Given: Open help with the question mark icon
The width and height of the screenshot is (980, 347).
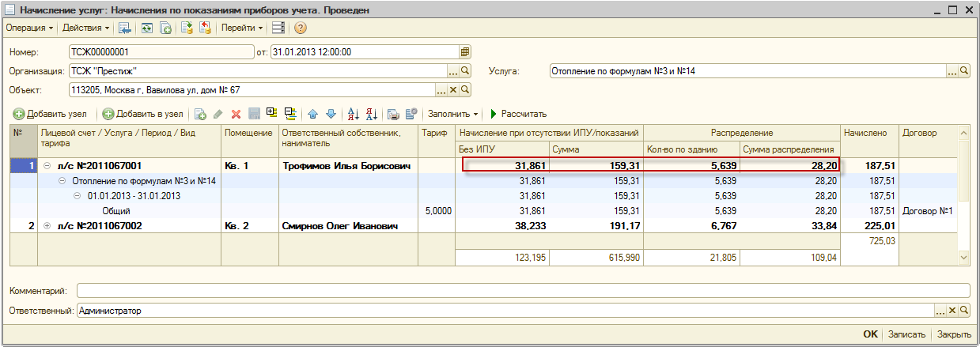Looking at the screenshot, I should (301, 28).
